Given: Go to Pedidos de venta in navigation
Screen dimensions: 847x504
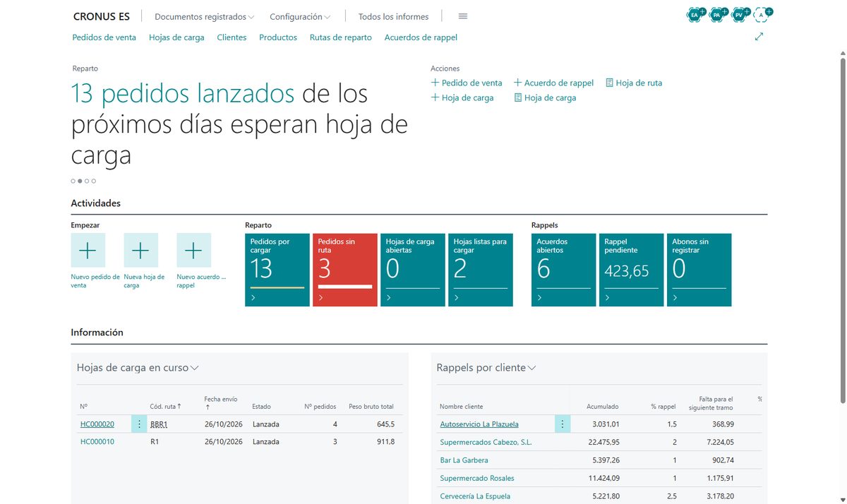Looking at the screenshot, I should pyautogui.click(x=104, y=37).
